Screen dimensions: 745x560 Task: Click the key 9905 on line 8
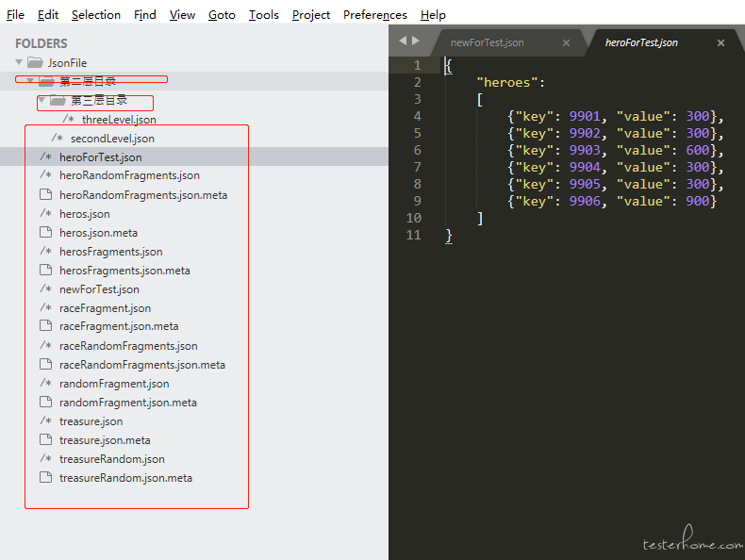[585, 184]
